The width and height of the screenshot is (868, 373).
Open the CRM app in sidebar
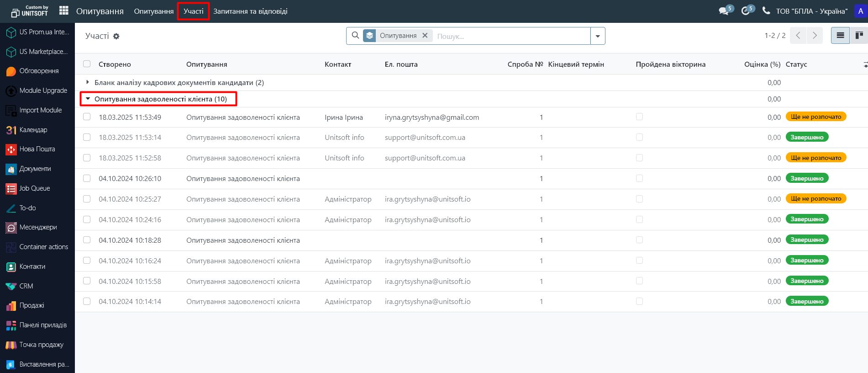click(26, 286)
